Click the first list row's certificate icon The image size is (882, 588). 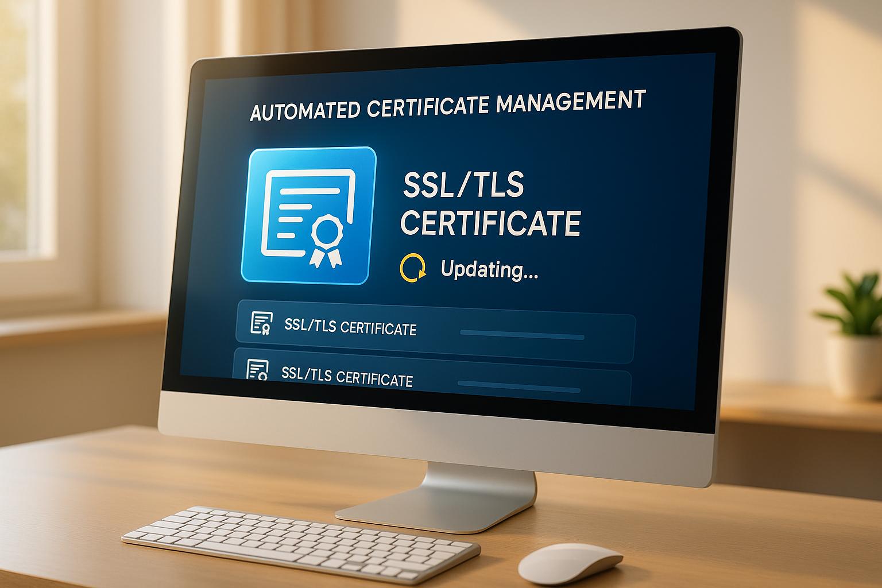261,323
